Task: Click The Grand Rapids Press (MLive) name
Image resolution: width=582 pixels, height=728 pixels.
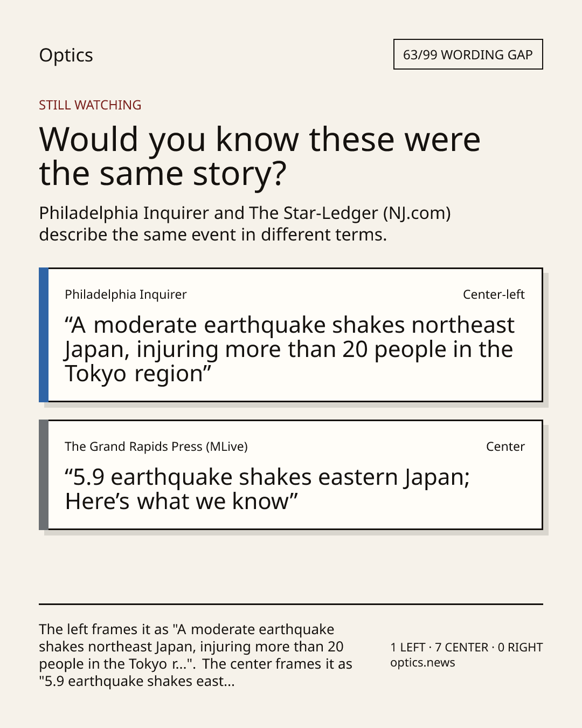Action: [156, 447]
